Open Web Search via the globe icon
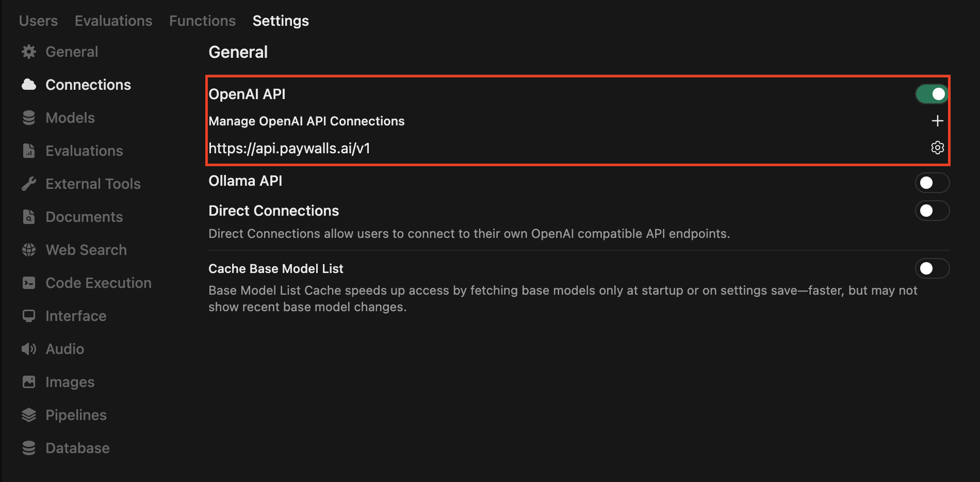This screenshot has height=482, width=980. tap(28, 249)
